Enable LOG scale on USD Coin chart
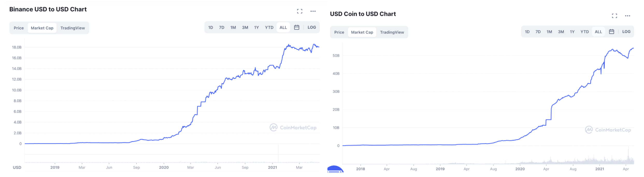This screenshot has height=177, width=644. tap(626, 32)
